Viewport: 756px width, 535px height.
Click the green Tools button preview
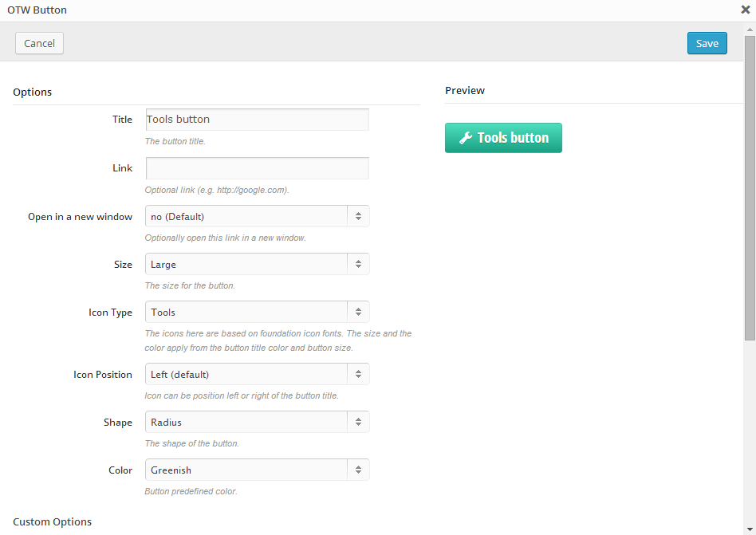click(x=503, y=138)
